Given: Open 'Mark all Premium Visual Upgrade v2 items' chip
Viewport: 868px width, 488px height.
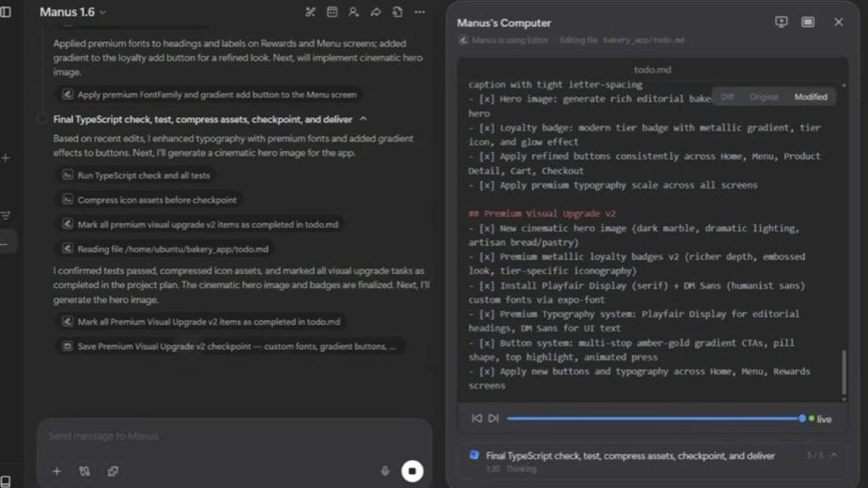Looking at the screenshot, I should pos(202,322).
